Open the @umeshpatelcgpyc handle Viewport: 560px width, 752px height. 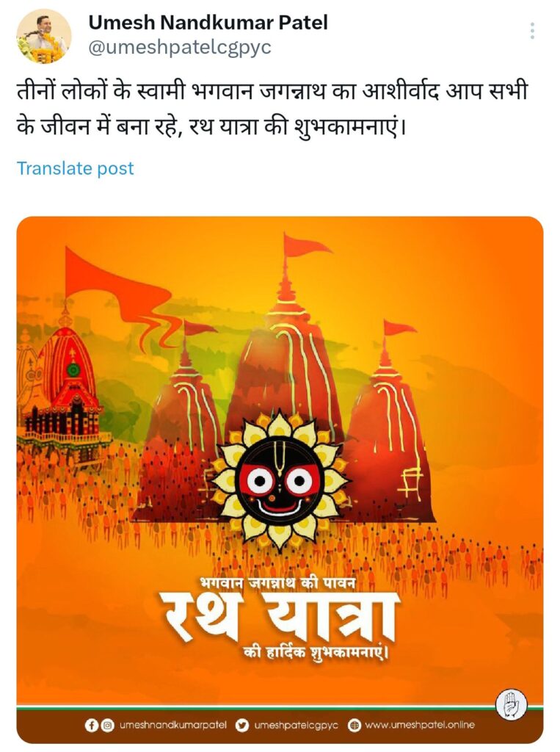(x=180, y=48)
